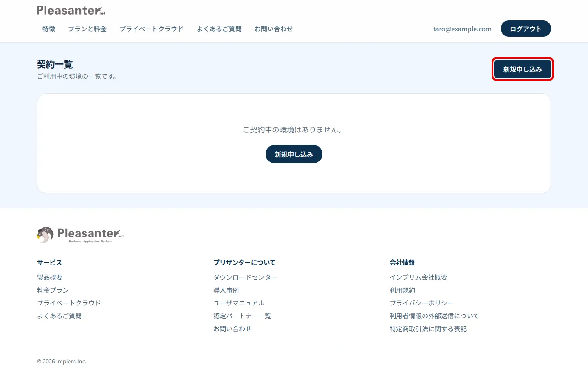Open 利用者情報の外部送信について link

435,316
